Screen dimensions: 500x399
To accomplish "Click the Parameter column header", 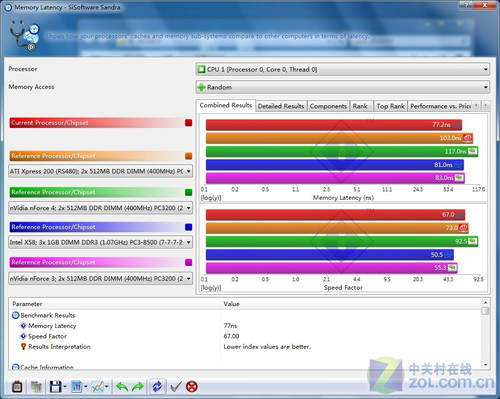I will (115, 304).
